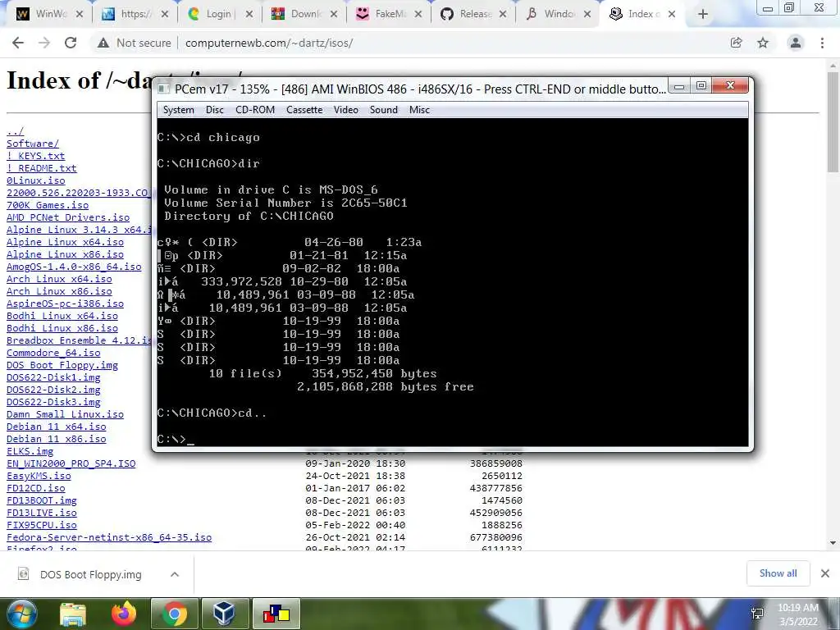Reload the page with refresh icon
The image size is (840, 630).
click(x=71, y=43)
